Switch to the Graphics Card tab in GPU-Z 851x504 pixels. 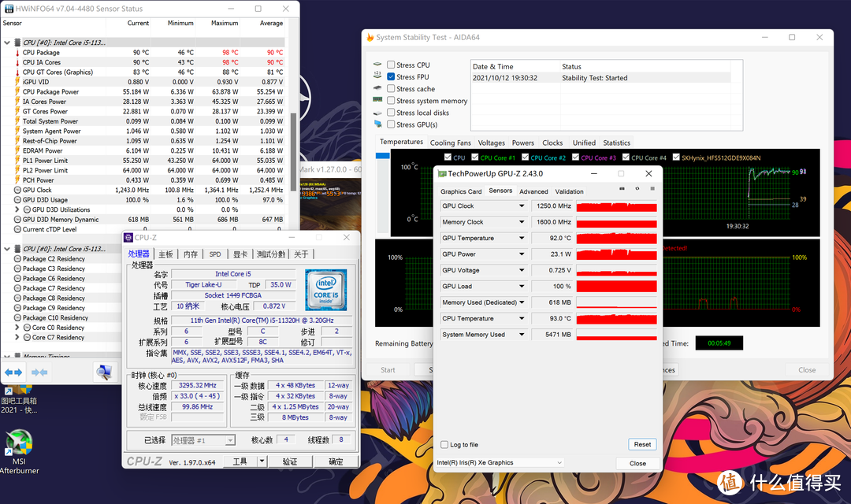[461, 191]
